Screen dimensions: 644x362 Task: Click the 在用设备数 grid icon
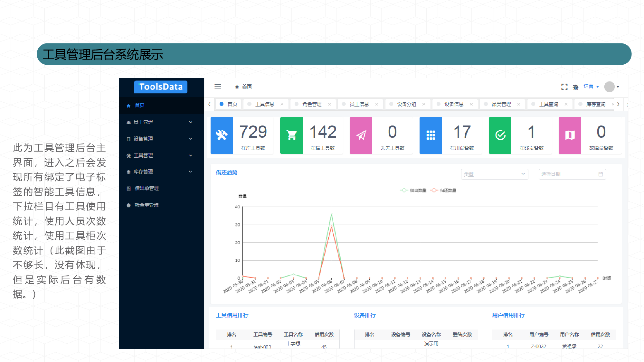(431, 135)
